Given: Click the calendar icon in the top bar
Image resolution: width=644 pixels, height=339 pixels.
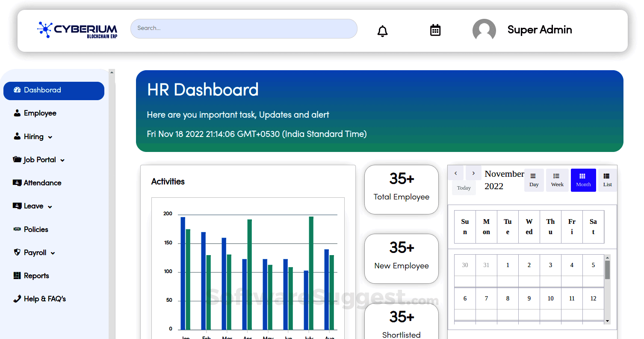Looking at the screenshot, I should coord(435,30).
